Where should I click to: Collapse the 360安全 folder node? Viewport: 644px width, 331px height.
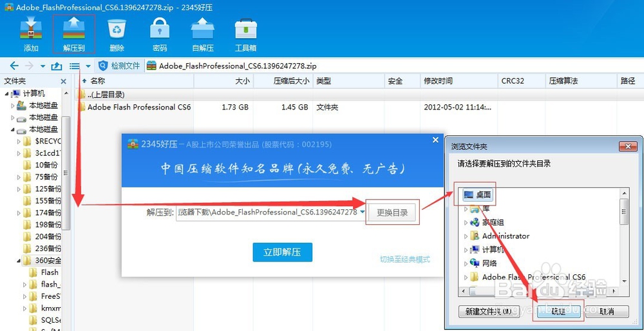click(19, 260)
